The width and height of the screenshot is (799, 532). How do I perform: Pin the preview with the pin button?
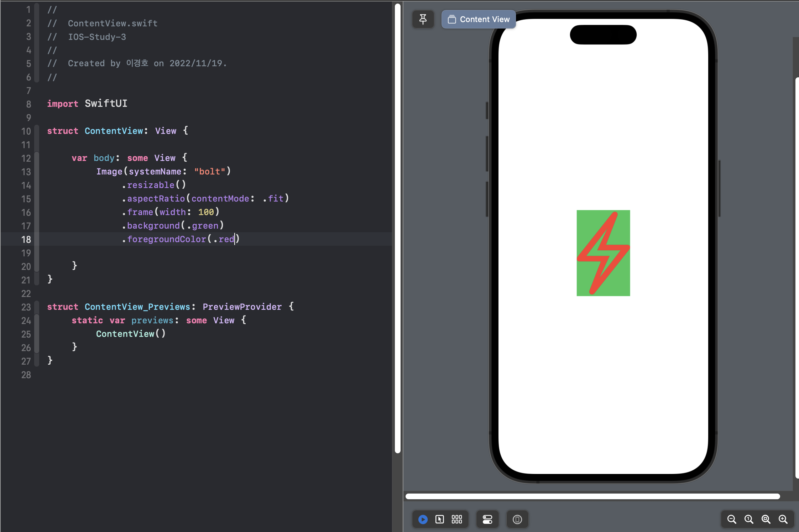(x=423, y=19)
